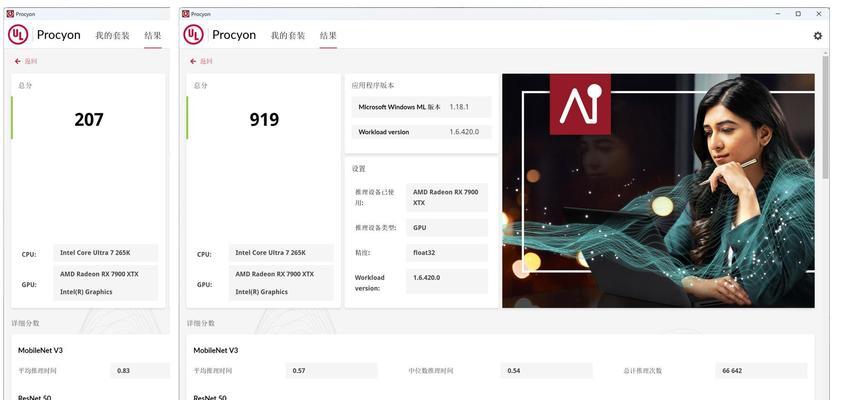Select average inference time 0.83 in left window

coord(140,371)
